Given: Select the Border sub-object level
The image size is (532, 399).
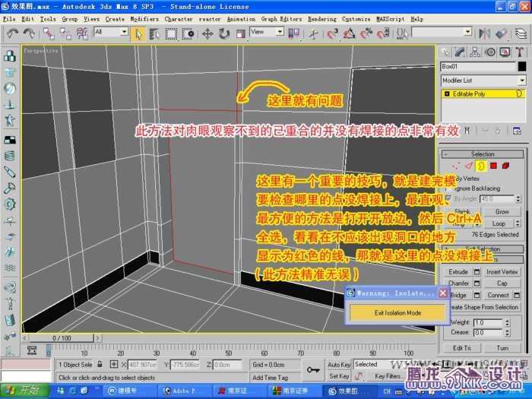Looking at the screenshot, I should [481, 166].
